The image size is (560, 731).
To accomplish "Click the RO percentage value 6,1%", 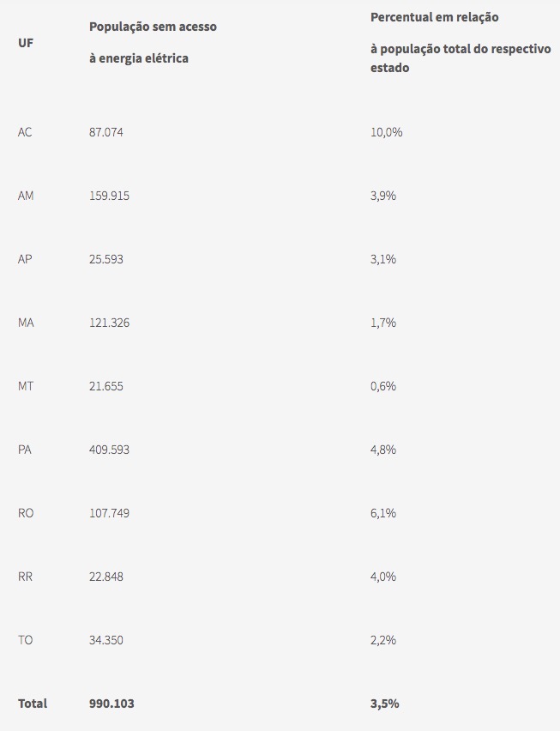I will (382, 513).
